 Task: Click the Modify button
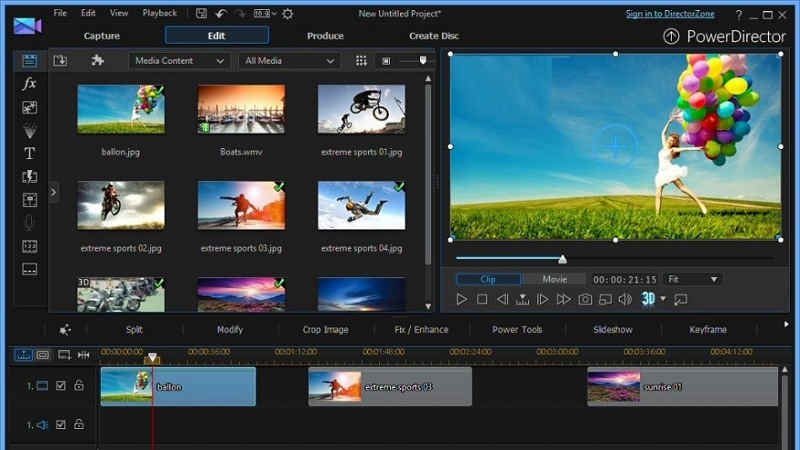click(230, 330)
